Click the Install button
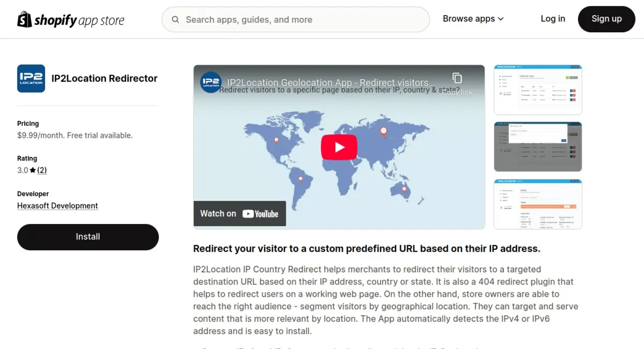This screenshot has height=349, width=644. point(88,237)
